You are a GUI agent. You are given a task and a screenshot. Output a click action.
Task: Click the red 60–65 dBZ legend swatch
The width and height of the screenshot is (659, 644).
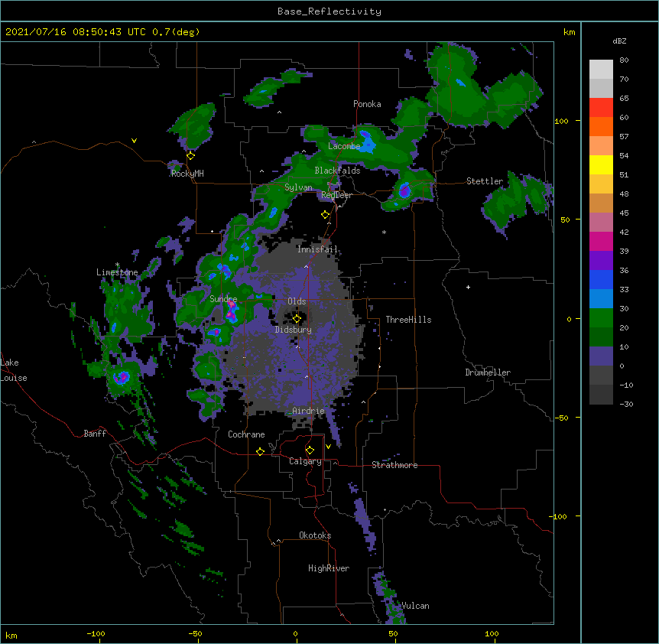601,108
